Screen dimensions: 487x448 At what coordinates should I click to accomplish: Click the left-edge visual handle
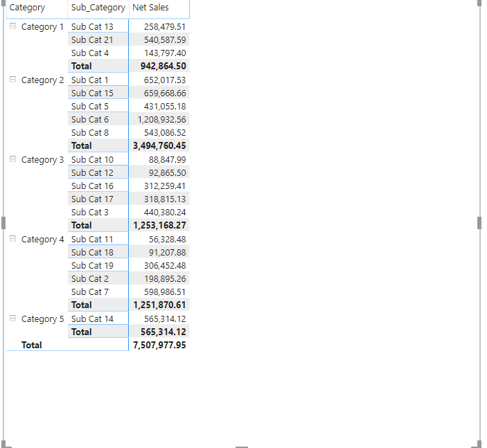3,223
